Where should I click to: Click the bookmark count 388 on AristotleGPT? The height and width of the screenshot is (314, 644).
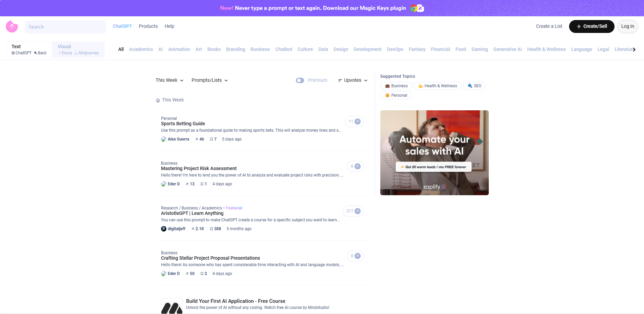tap(216, 229)
